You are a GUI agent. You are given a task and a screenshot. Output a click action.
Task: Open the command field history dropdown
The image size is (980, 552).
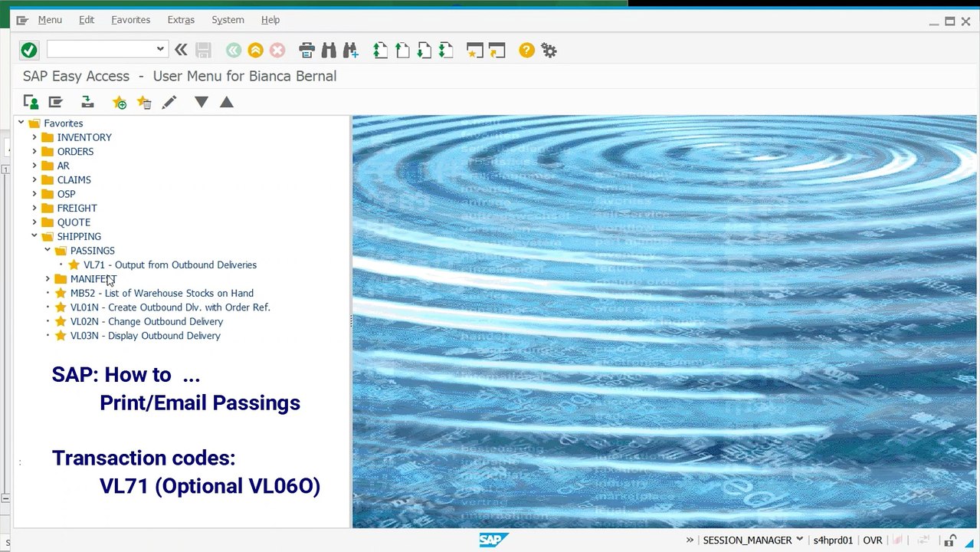[160, 49]
